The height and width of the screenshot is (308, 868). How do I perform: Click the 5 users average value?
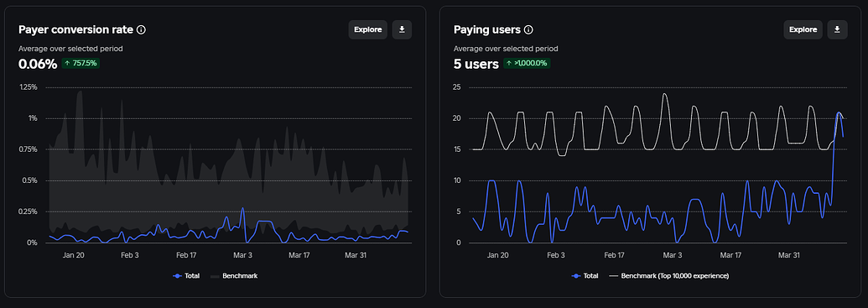[476, 65]
